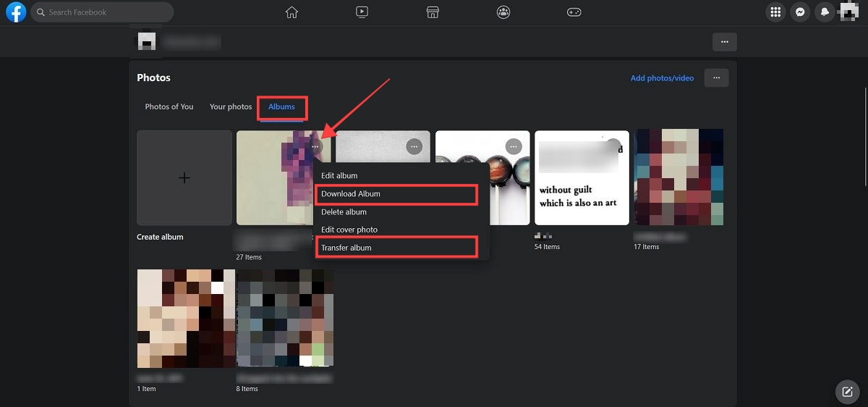Open the 'without guilt' quote album thumbnail
Screen dimensions: 868x407
(582, 178)
